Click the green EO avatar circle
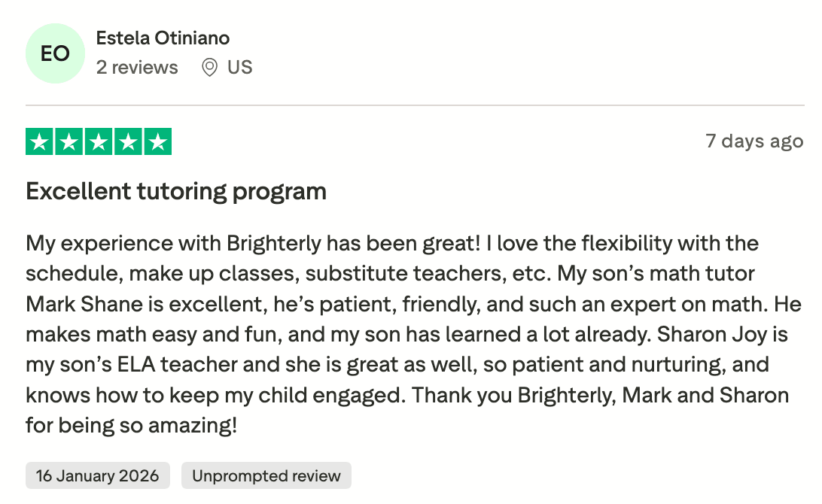This screenshot has width=822, height=504. 55,53
